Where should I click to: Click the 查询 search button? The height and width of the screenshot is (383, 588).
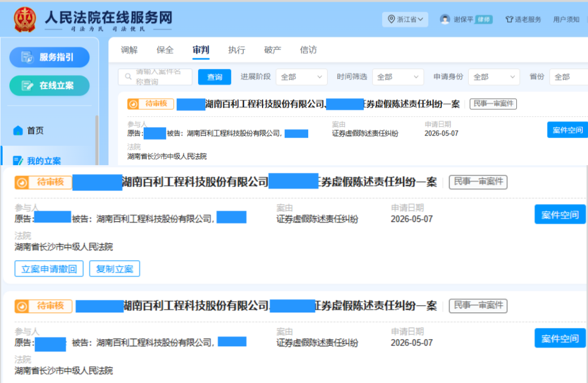click(x=214, y=77)
